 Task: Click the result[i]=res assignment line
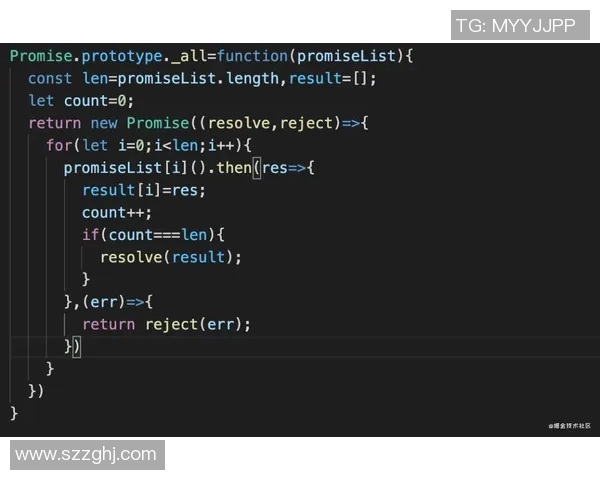coord(144,190)
